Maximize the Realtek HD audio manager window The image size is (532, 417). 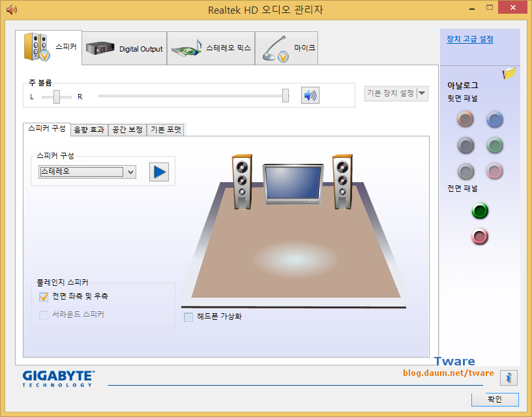point(489,7)
